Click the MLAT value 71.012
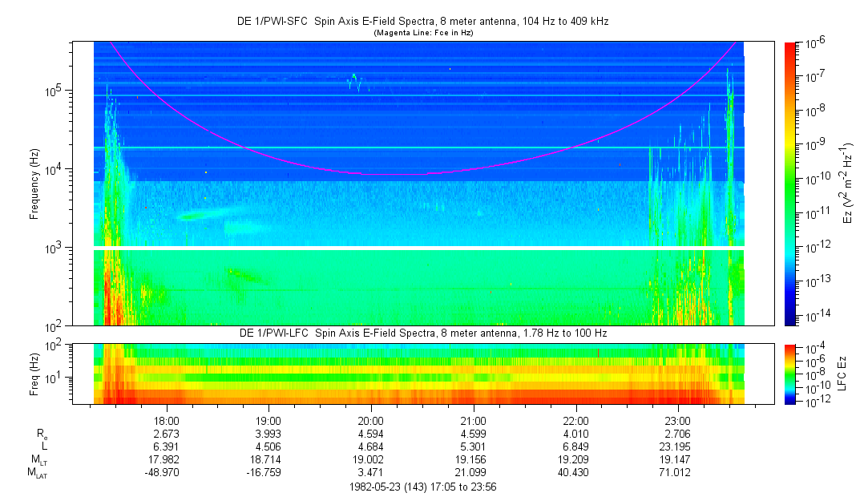Image resolution: width=868 pixels, height=497 pixels. click(678, 473)
